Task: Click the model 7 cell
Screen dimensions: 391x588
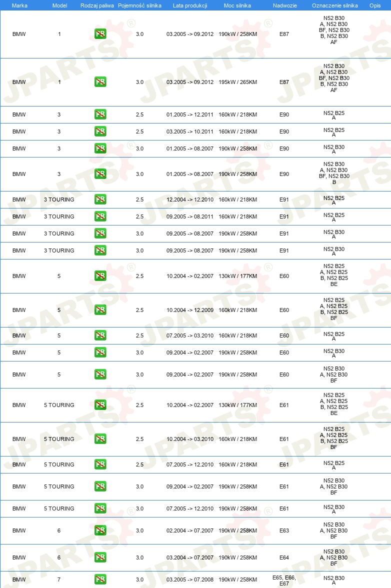Action: point(59,579)
